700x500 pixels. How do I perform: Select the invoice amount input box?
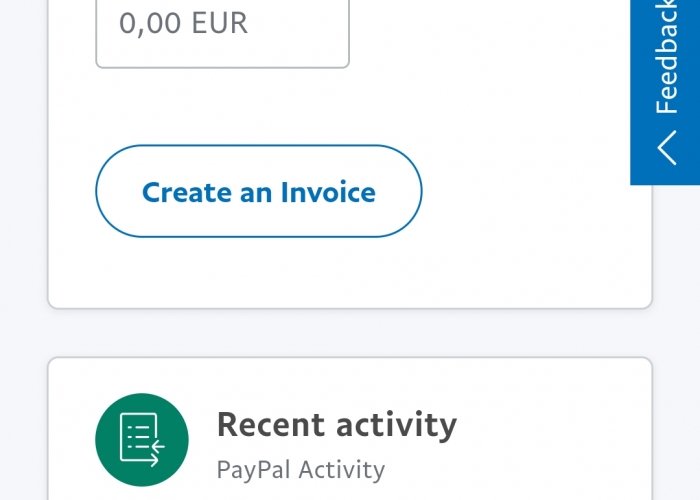(x=222, y=33)
